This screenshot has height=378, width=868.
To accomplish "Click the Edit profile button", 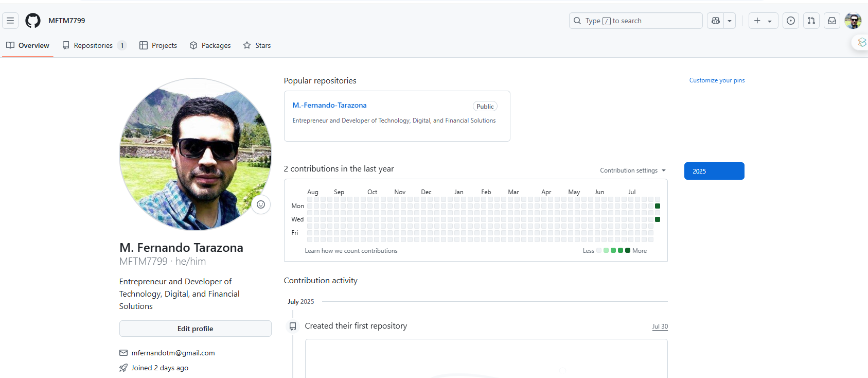I will point(196,329).
